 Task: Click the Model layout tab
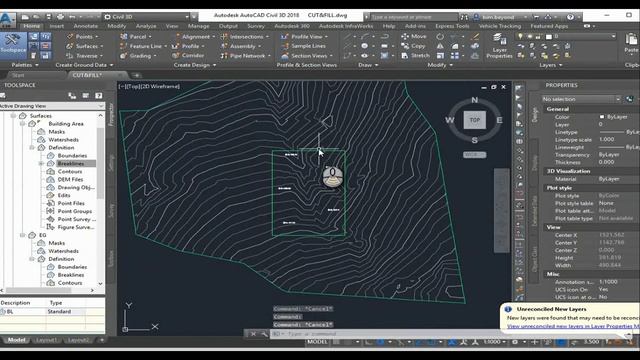coord(17,340)
